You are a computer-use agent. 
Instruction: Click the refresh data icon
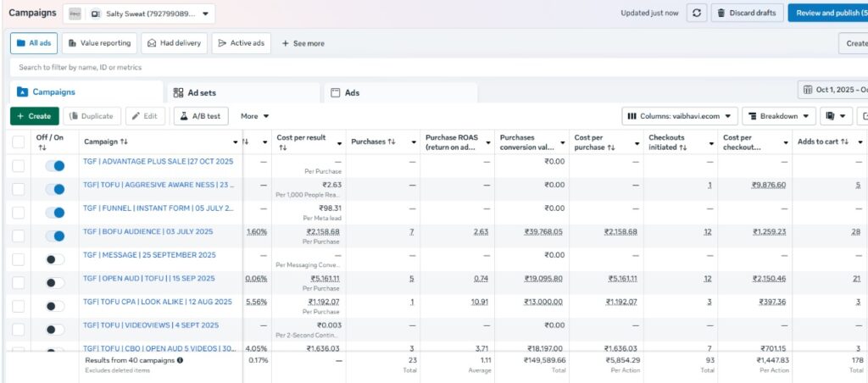pos(696,13)
